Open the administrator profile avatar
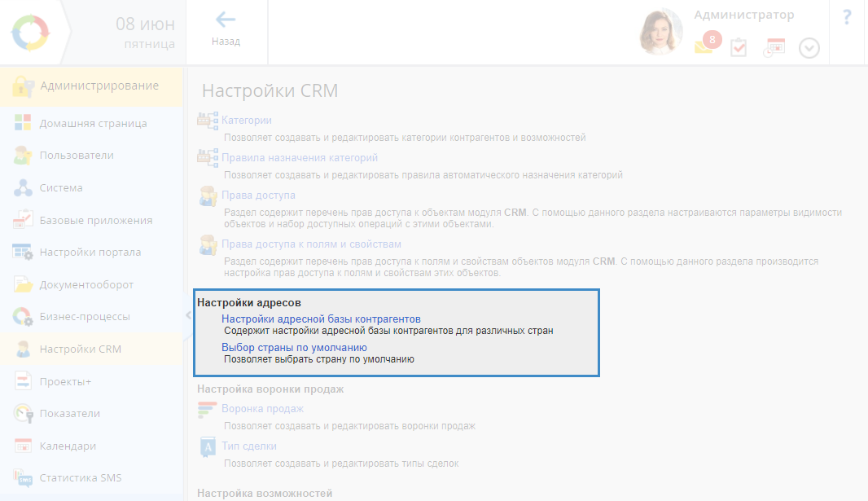868x501 pixels. [660, 32]
